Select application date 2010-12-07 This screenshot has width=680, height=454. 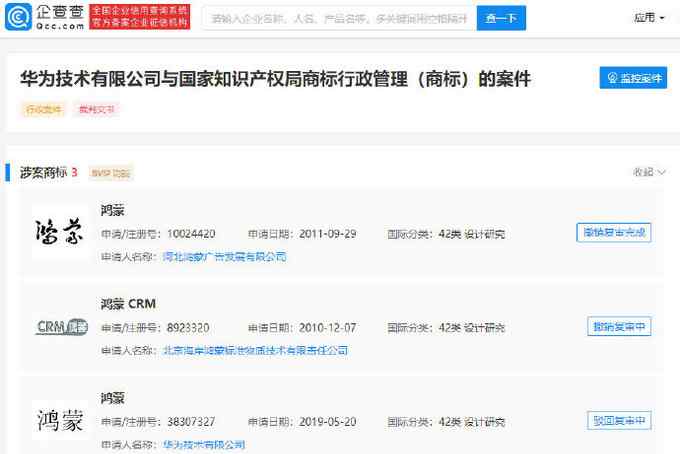[x=327, y=328]
